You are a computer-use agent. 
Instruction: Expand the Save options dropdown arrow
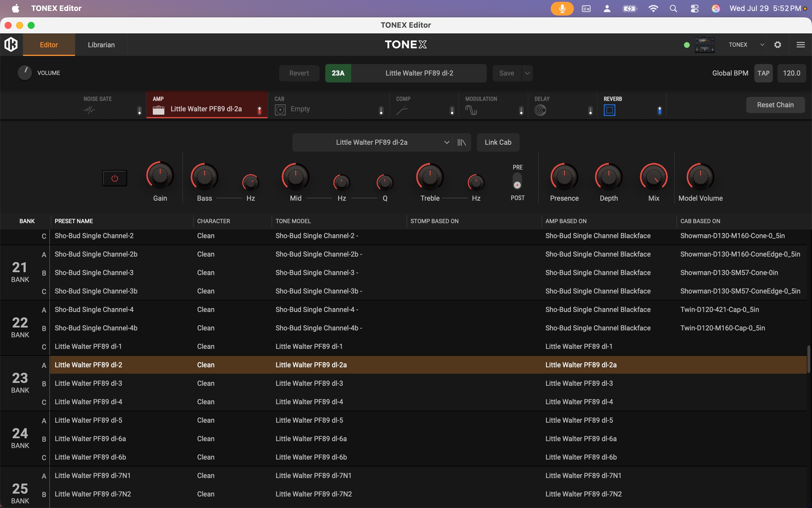point(527,73)
